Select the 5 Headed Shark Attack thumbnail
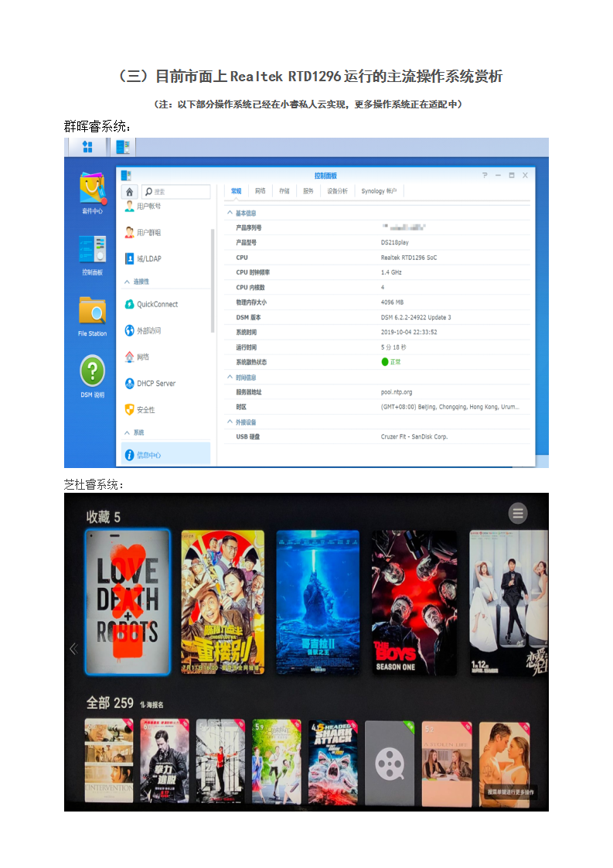The width and height of the screenshot is (613, 868). point(333,762)
